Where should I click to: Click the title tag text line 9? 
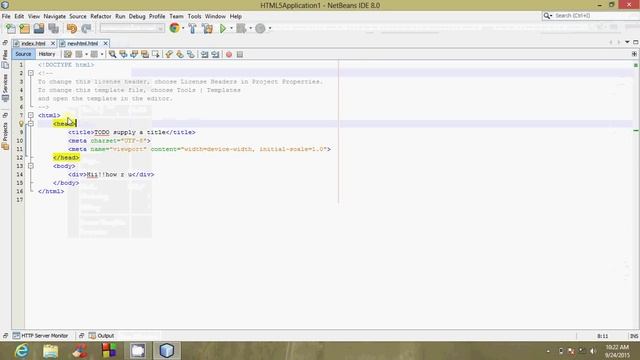click(x=131, y=132)
